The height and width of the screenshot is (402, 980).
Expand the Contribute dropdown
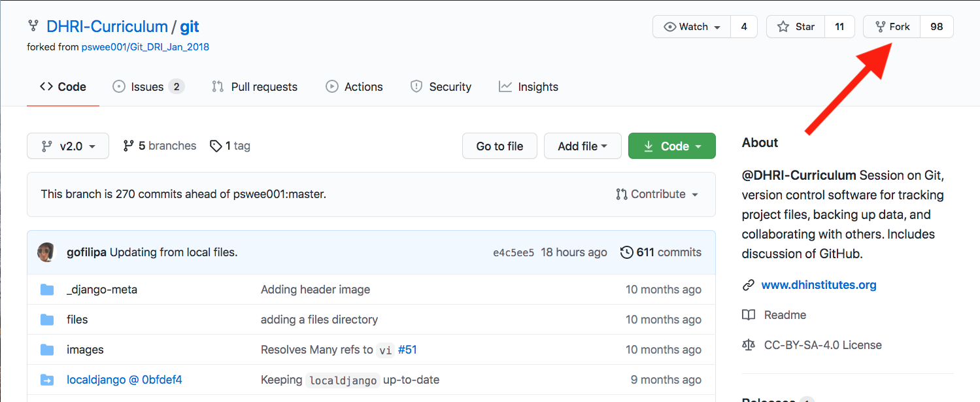(657, 194)
